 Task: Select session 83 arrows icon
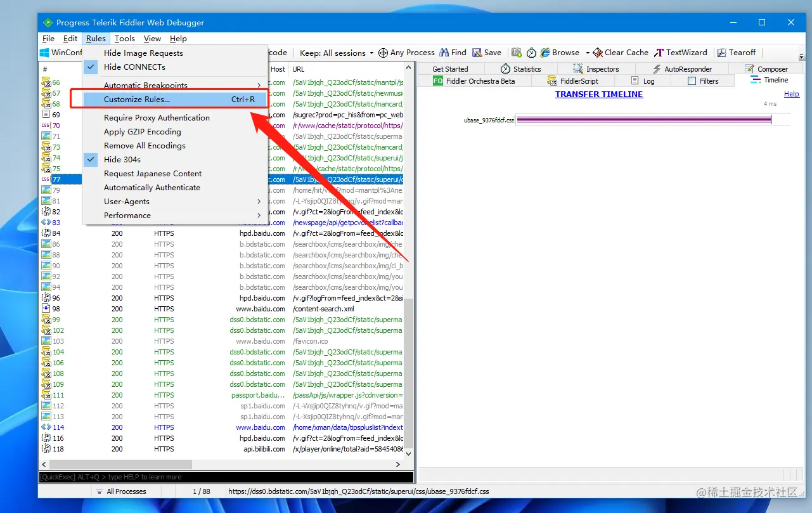(x=46, y=223)
